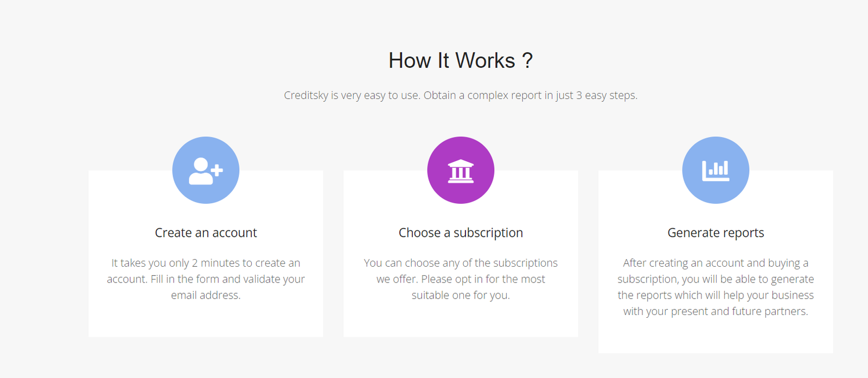Screen dimensions: 868x378
Task: Select the 'Generate reports' heading
Action: (716, 232)
